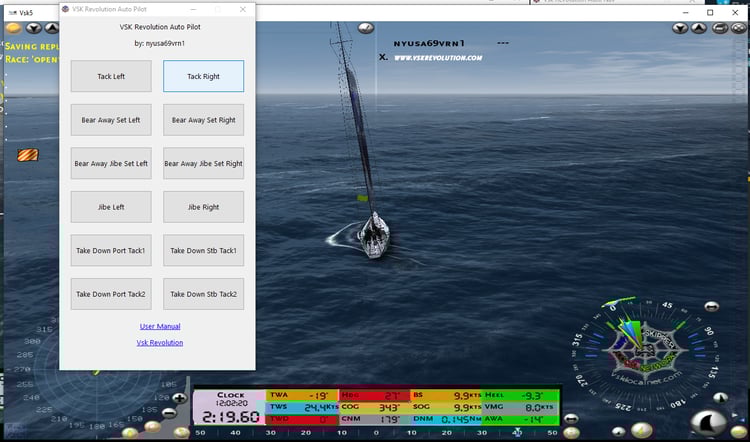Click the up-arrow icon in Vsk5 top-left
Image resolution: width=750 pixels, height=442 pixels.
coord(52,28)
